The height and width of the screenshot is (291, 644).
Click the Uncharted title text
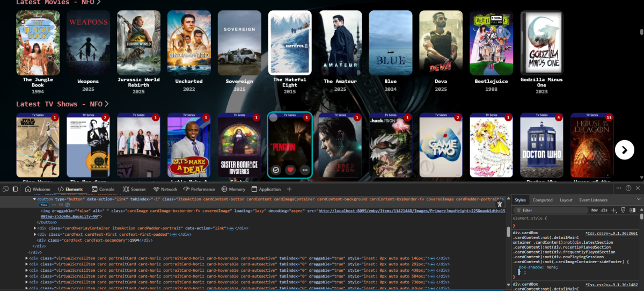coord(189,82)
